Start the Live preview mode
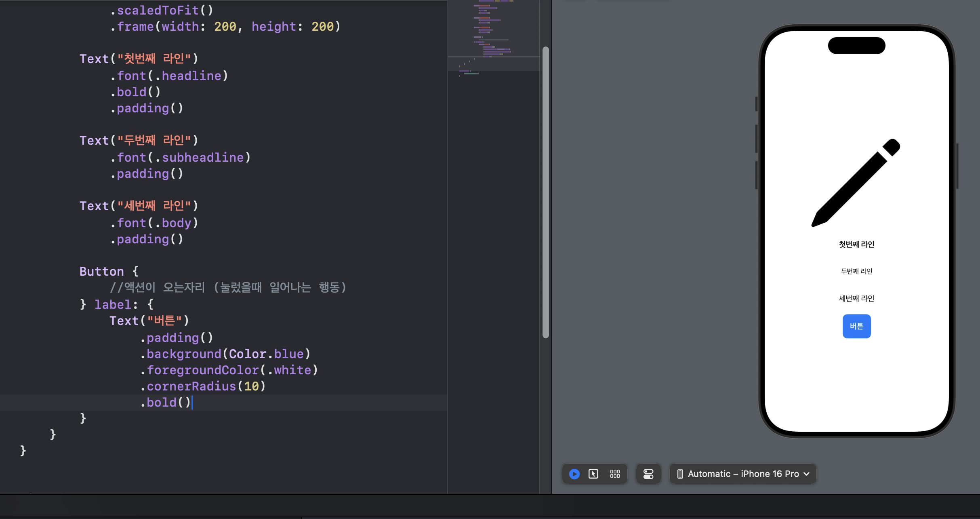The width and height of the screenshot is (980, 519). click(574, 474)
